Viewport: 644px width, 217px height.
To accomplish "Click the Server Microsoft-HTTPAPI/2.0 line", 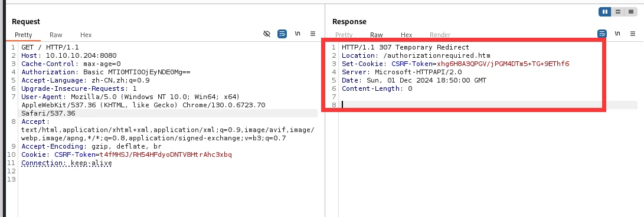I will click(401, 72).
